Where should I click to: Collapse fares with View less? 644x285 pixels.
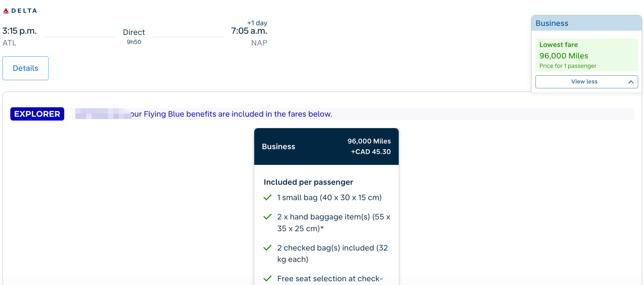(x=587, y=82)
